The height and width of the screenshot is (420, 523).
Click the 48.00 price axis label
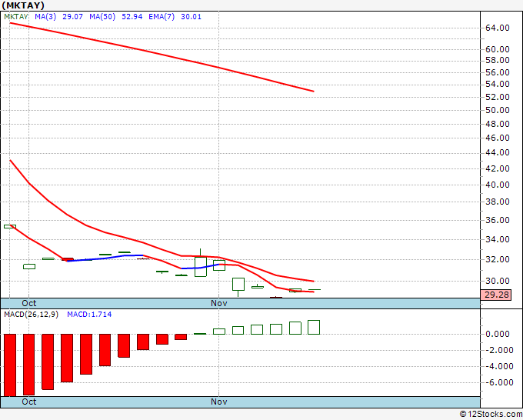click(x=498, y=124)
